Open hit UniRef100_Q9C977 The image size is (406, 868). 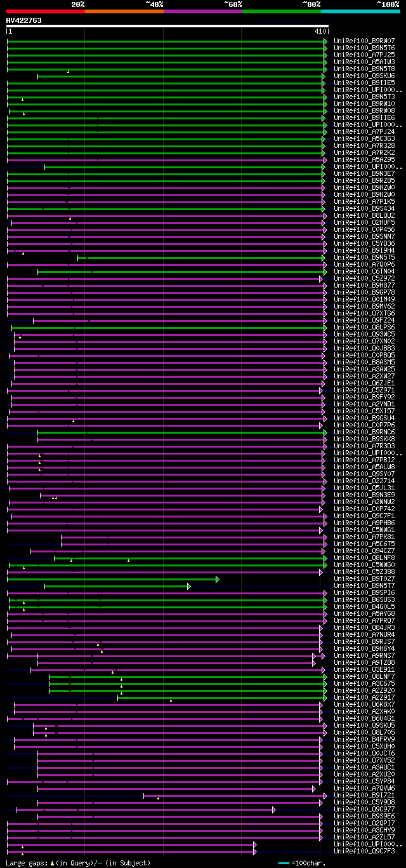364,810
